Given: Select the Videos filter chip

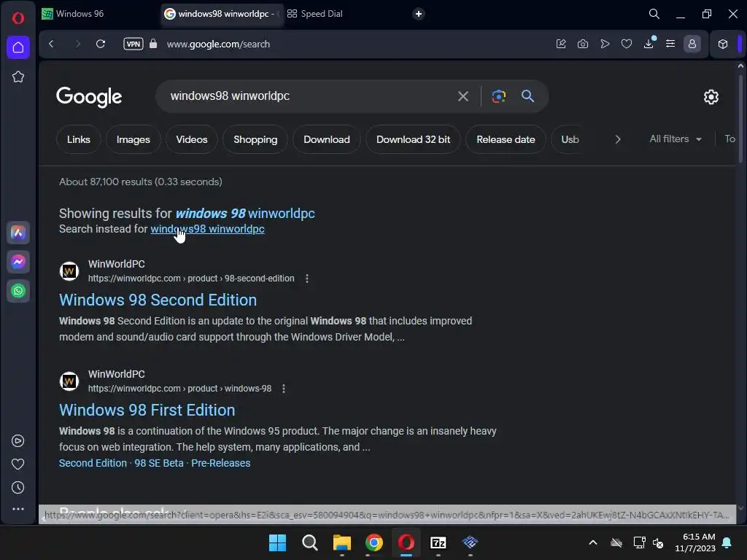Looking at the screenshot, I should (192, 139).
